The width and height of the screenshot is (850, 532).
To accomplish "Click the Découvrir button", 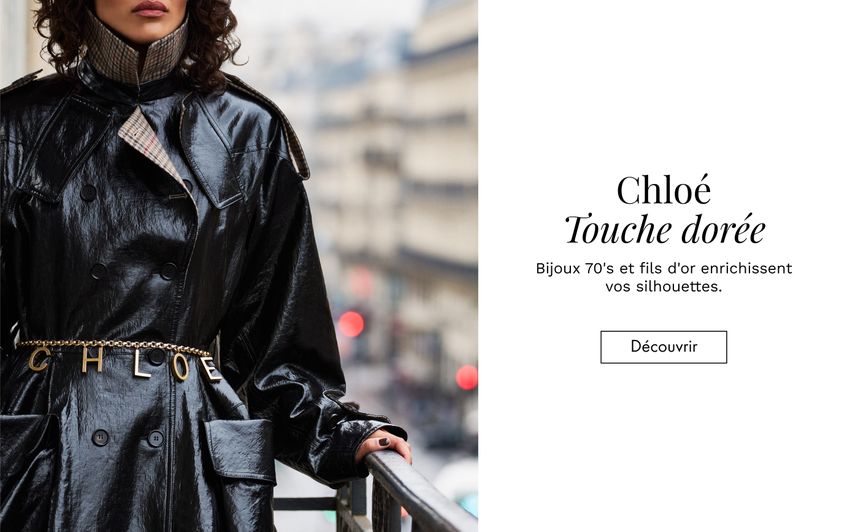I will pos(663,347).
